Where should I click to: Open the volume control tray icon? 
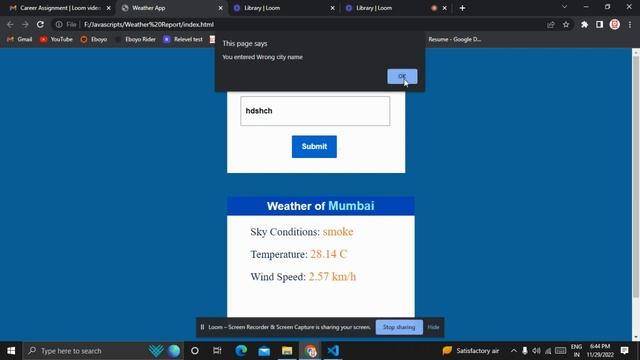[536, 351]
